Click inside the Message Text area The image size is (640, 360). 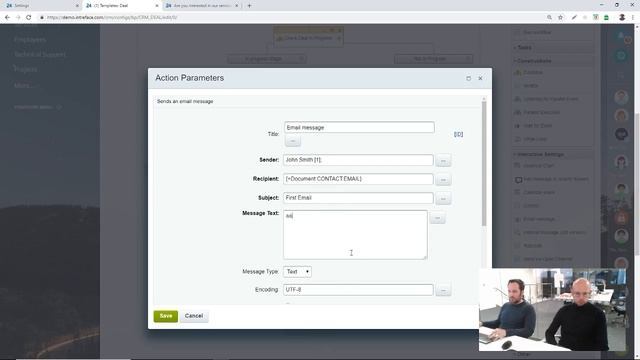[355, 235]
